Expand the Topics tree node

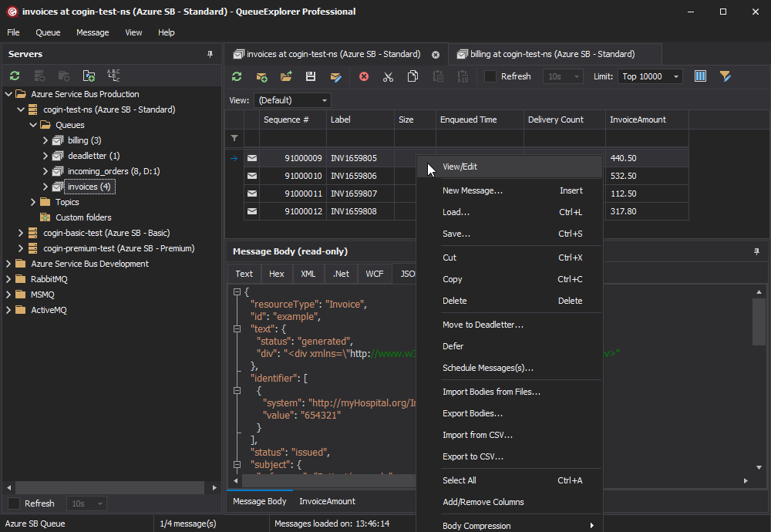32,201
